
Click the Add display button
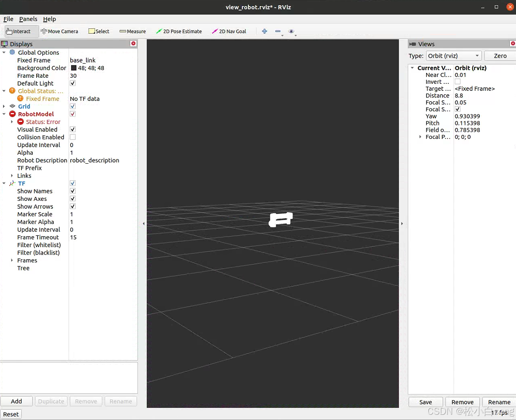click(17, 401)
